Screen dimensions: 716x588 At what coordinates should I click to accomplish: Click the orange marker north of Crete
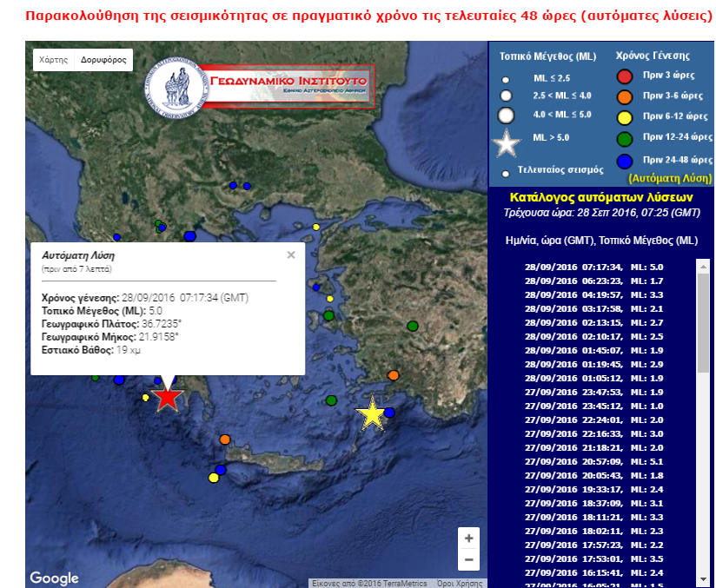point(225,439)
